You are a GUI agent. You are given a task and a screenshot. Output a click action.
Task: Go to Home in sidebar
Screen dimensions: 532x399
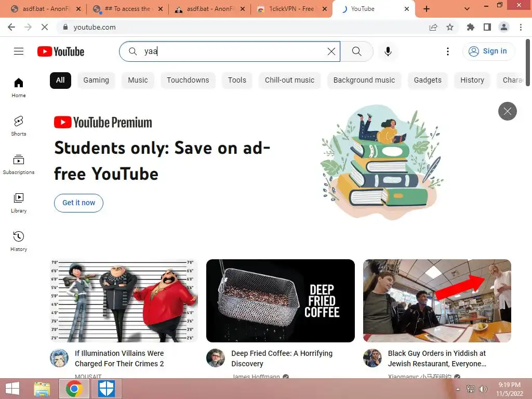pyautogui.click(x=19, y=87)
